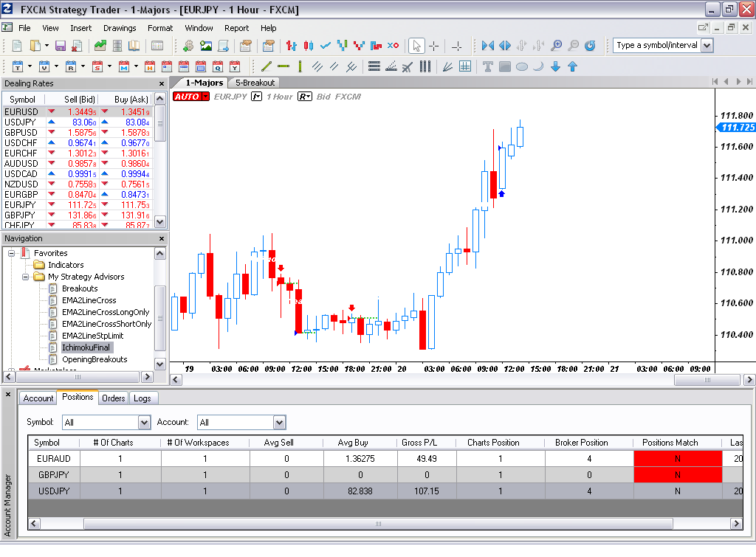The height and width of the screenshot is (557, 756).
Task: Open the Symbol filter dropdown
Action: [145, 423]
